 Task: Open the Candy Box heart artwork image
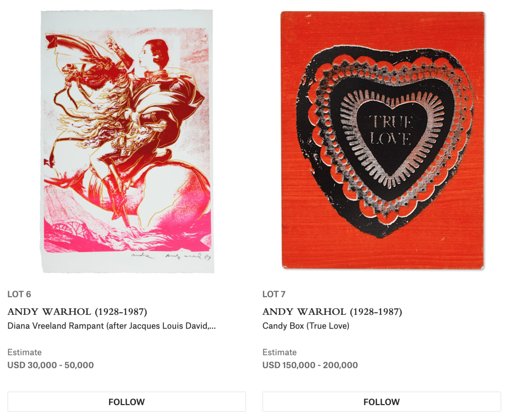point(383,140)
